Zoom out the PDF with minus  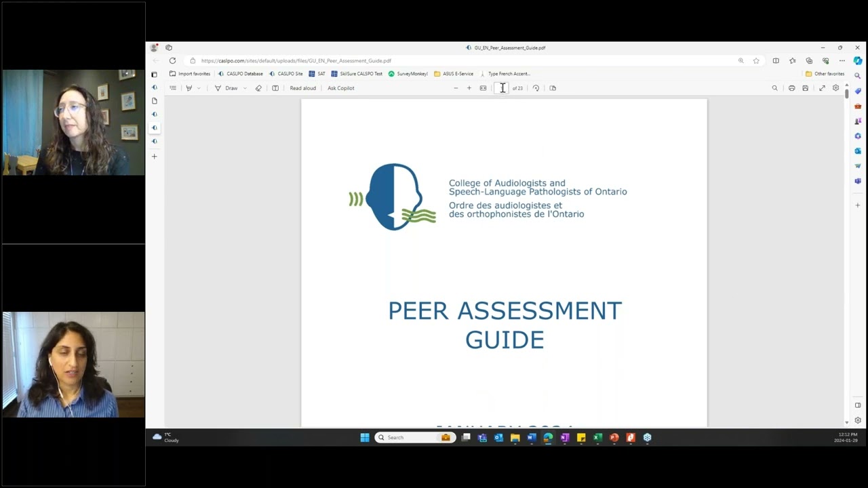point(456,88)
